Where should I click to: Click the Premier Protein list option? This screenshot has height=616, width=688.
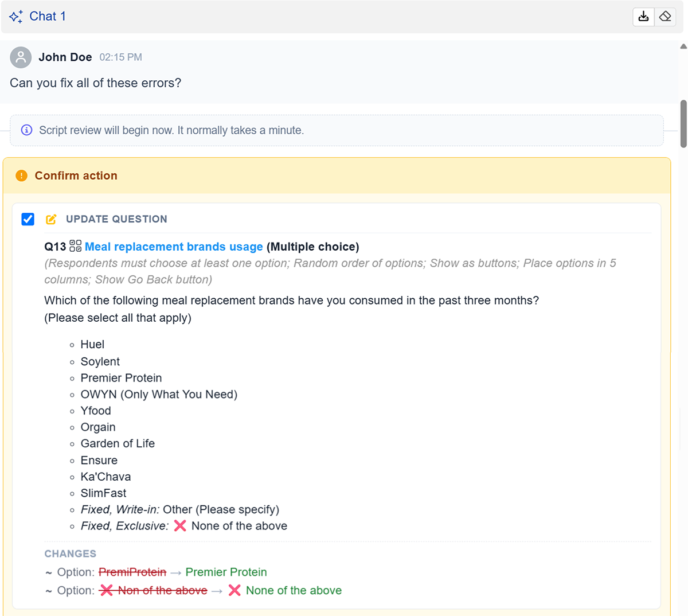click(121, 378)
